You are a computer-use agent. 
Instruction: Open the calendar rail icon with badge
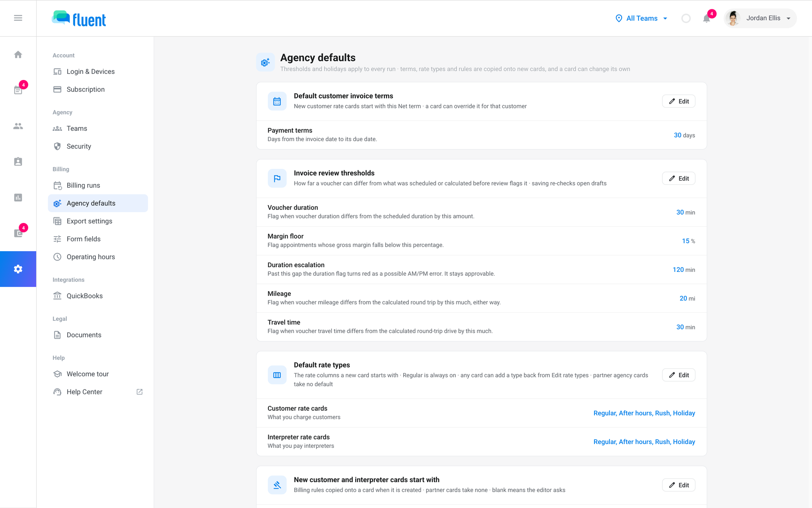click(18, 90)
